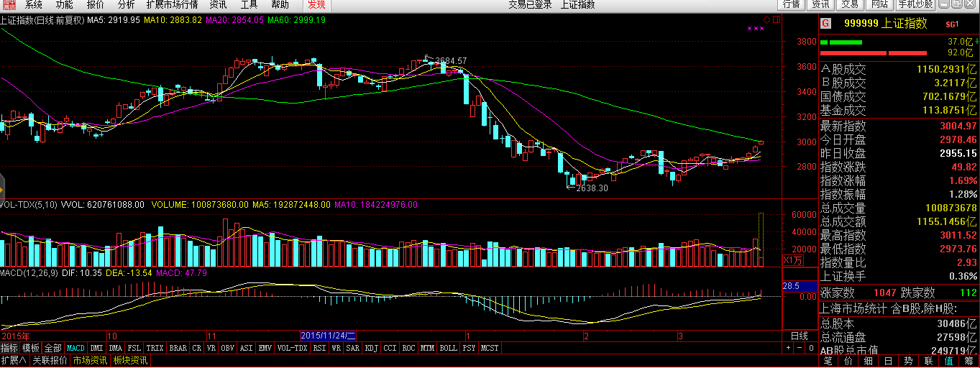The width and height of the screenshot is (980, 368).
Task: Switch indicator to CCI
Action: click(x=390, y=348)
